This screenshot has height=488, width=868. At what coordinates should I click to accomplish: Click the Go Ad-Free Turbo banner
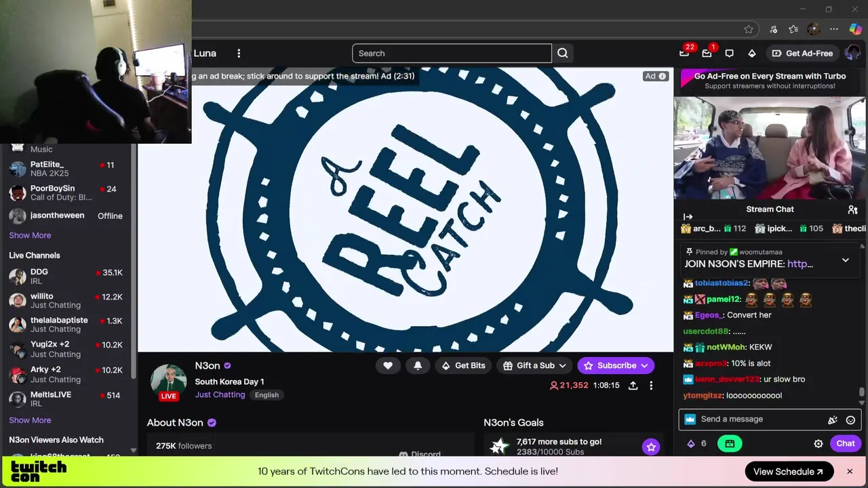(x=770, y=80)
